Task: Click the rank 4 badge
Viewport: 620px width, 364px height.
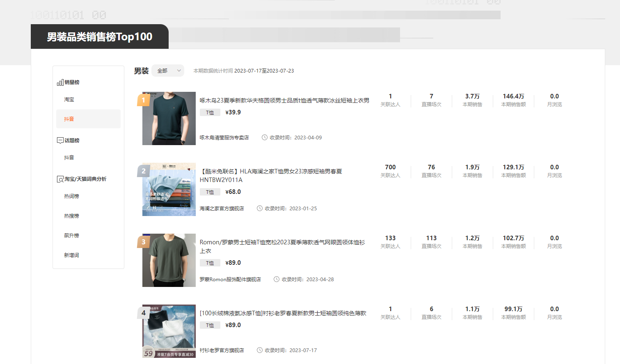Action: tap(143, 313)
